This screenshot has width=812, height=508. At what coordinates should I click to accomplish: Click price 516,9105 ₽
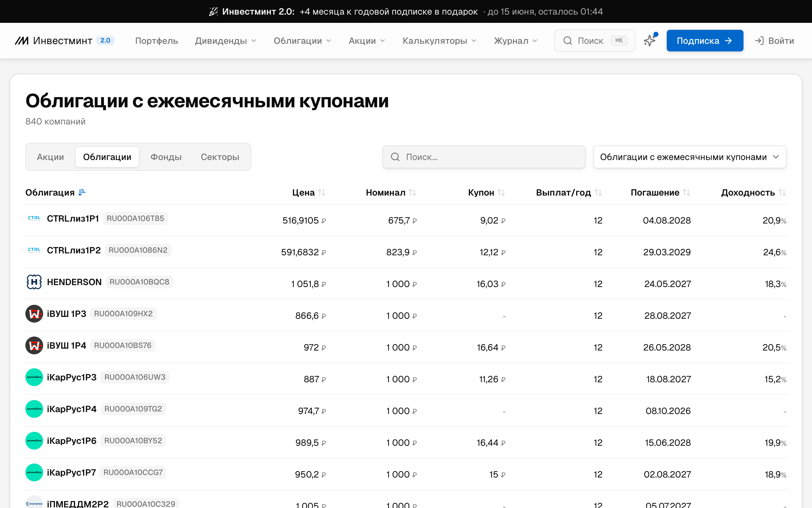coord(304,220)
